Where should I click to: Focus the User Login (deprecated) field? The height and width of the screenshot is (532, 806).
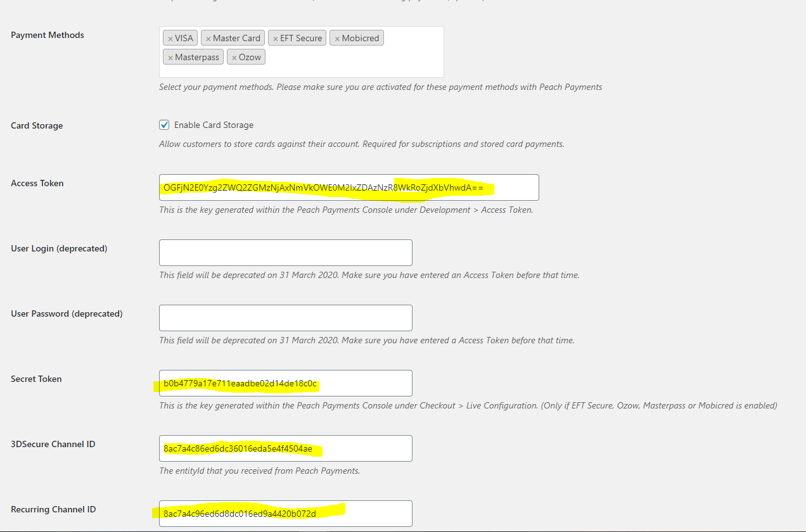coord(286,253)
